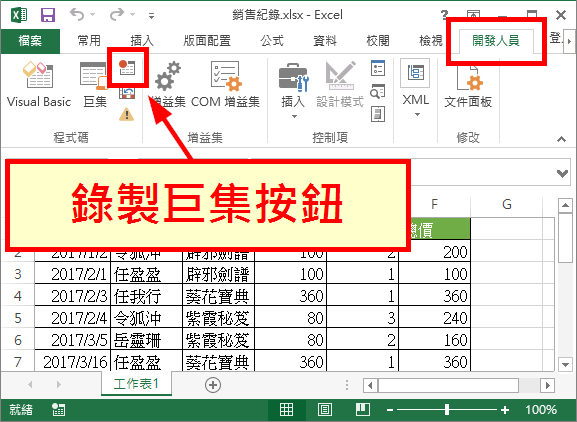Click horizontal scrollbar right arrow

pyautogui.click(x=548, y=386)
